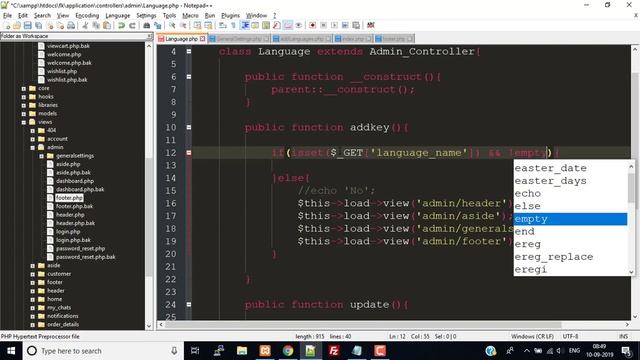Open FileZilla from the taskbar
Image resolution: width=640 pixels, height=360 pixels.
334,351
